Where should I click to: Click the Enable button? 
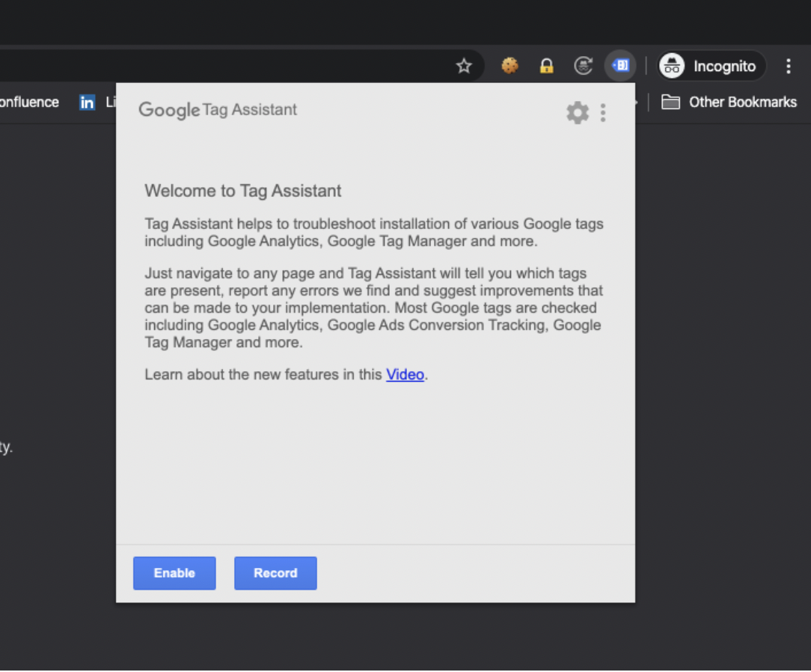[174, 573]
